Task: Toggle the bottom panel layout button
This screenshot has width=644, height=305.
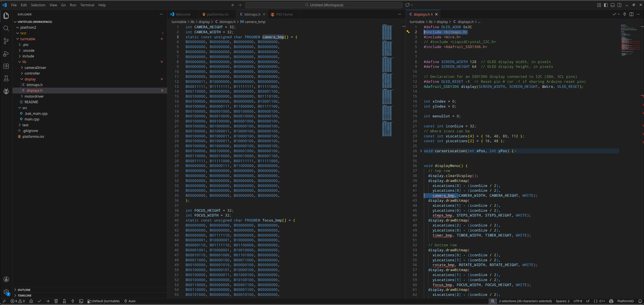Action: (612, 5)
